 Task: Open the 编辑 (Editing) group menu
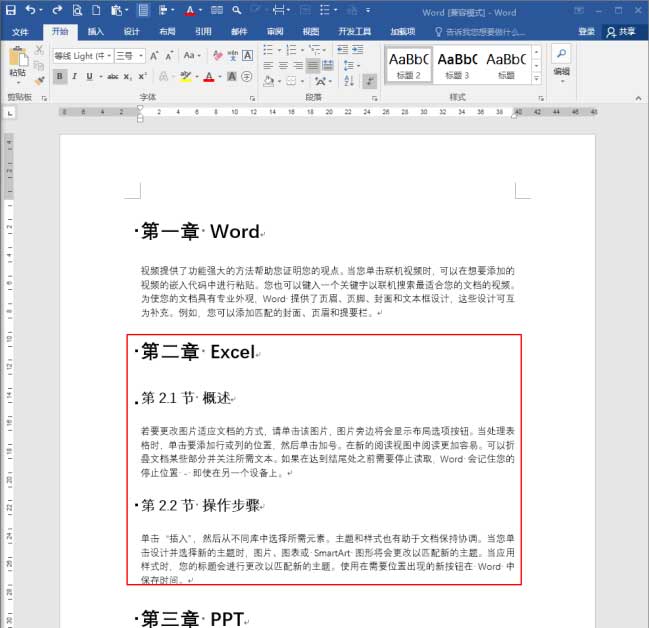pyautogui.click(x=562, y=73)
